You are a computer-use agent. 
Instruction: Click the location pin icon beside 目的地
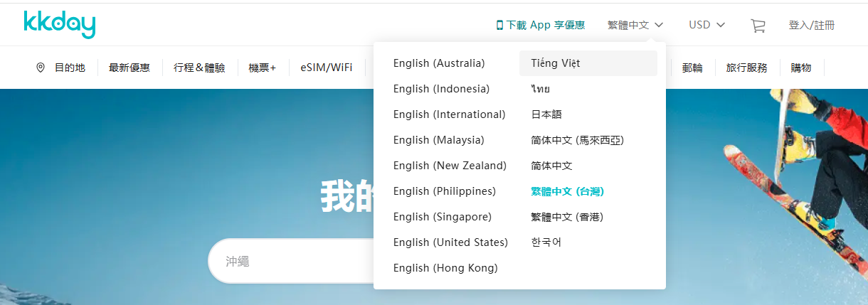41,68
